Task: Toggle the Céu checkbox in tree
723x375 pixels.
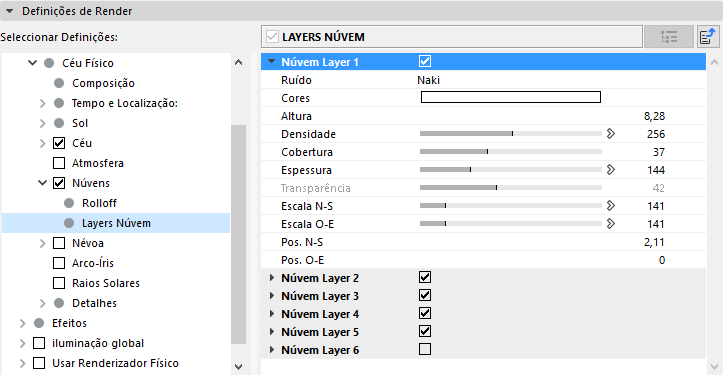Action: click(59, 143)
